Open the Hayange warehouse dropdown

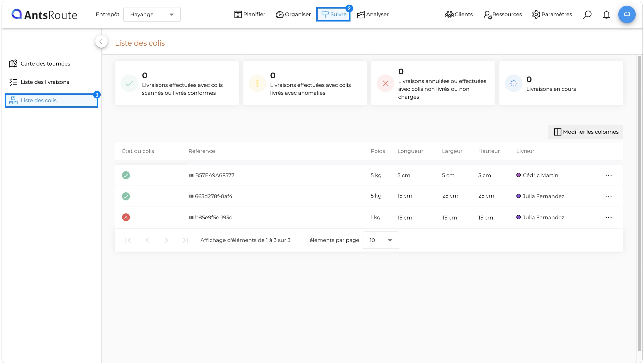click(152, 14)
